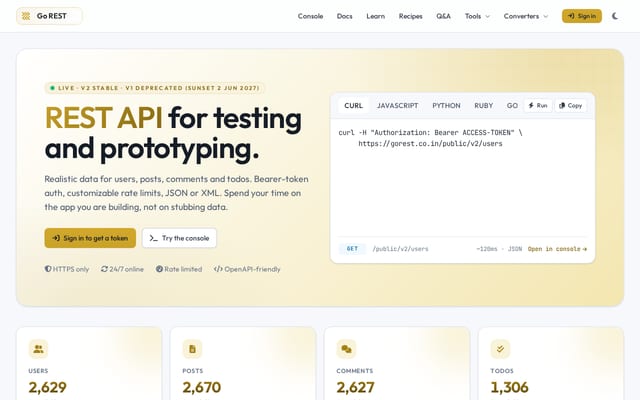Click Sign in to get a token button
This screenshot has width=640, height=400.
coord(90,238)
